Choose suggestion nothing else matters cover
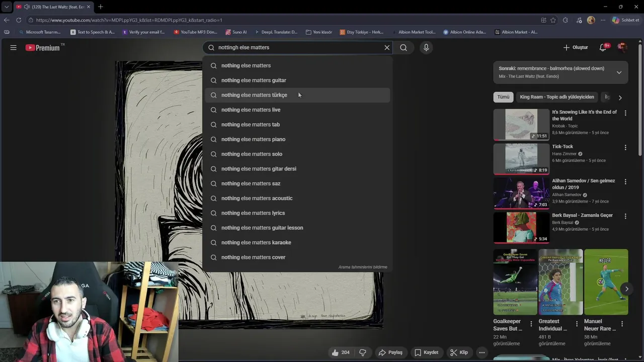Viewport: 644px width, 362px height. (x=297, y=257)
